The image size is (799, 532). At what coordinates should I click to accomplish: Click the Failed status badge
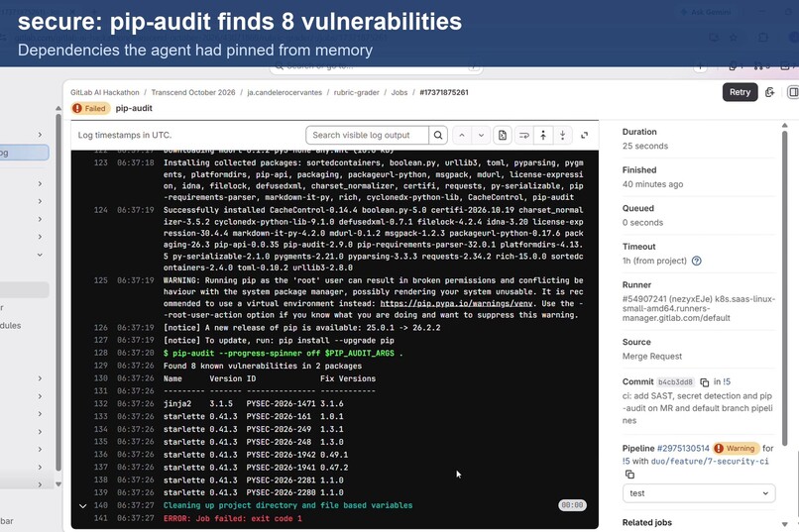pos(89,108)
